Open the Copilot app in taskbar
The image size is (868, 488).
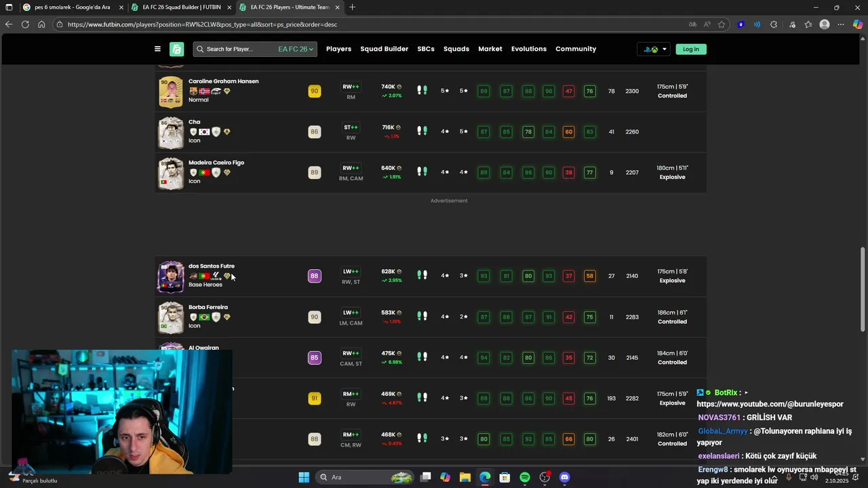[x=445, y=477]
